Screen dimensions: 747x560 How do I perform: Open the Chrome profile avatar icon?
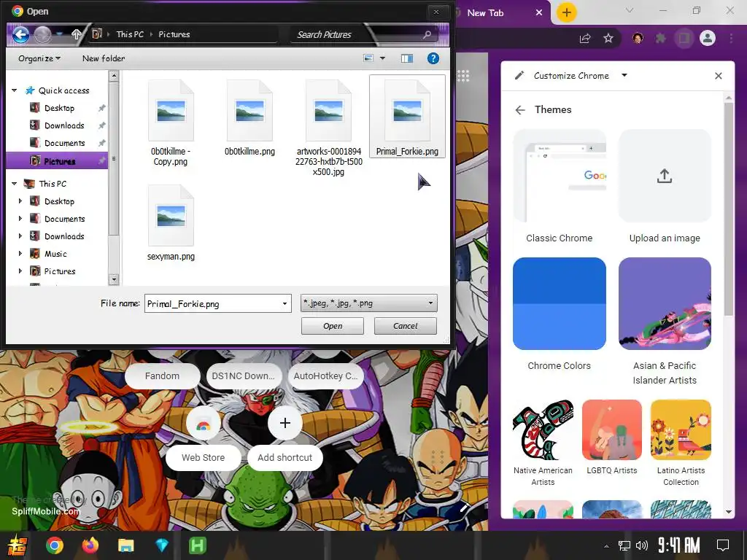click(708, 38)
